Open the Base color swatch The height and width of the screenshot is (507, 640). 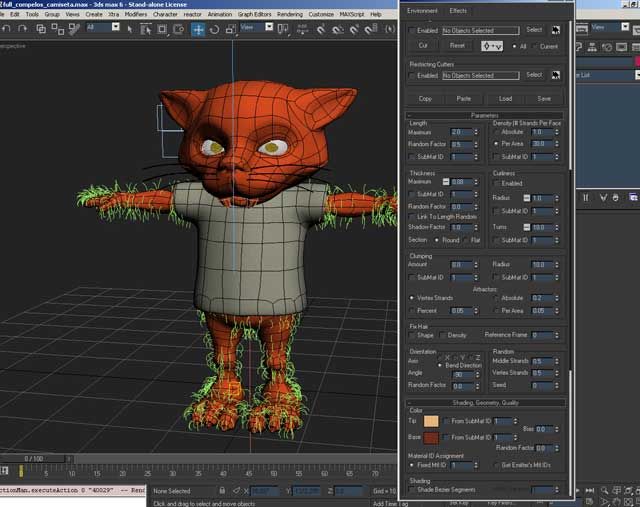431,438
